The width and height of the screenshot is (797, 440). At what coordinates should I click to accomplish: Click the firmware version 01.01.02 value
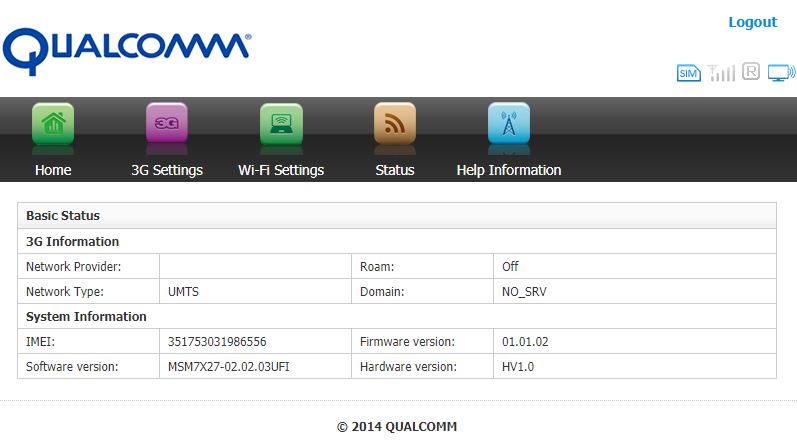click(525, 342)
